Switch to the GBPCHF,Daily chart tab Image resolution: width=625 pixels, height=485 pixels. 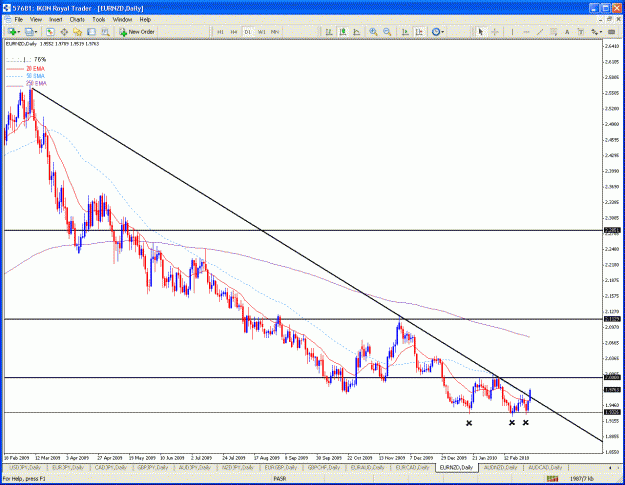[324, 467]
